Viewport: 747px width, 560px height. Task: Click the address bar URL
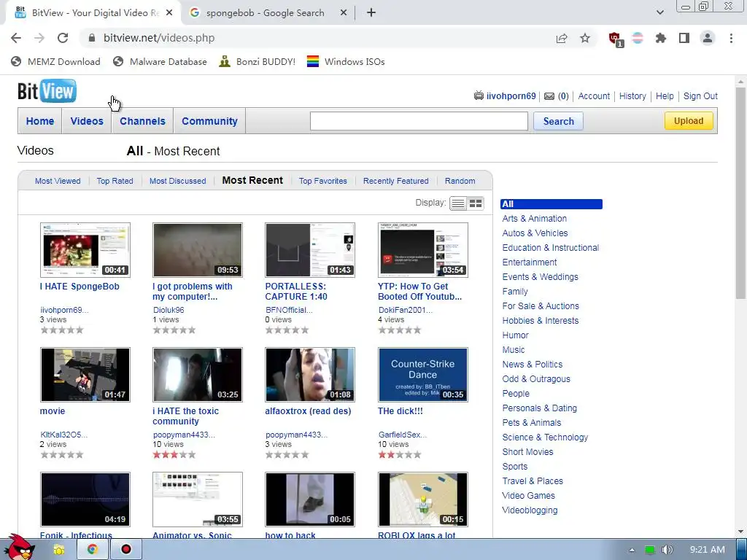[159, 38]
